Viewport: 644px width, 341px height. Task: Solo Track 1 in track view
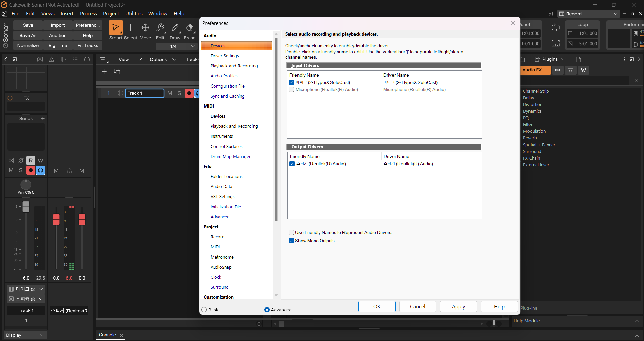179,93
